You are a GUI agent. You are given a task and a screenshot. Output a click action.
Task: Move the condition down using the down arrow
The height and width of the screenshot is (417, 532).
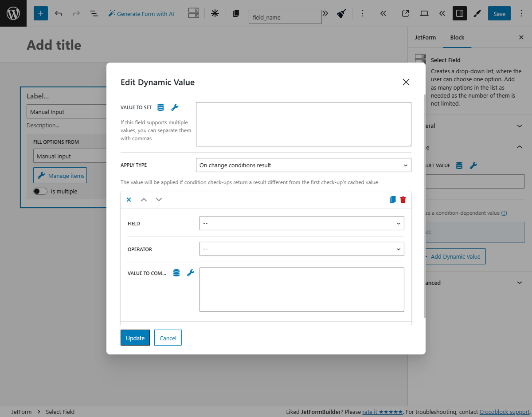click(159, 200)
